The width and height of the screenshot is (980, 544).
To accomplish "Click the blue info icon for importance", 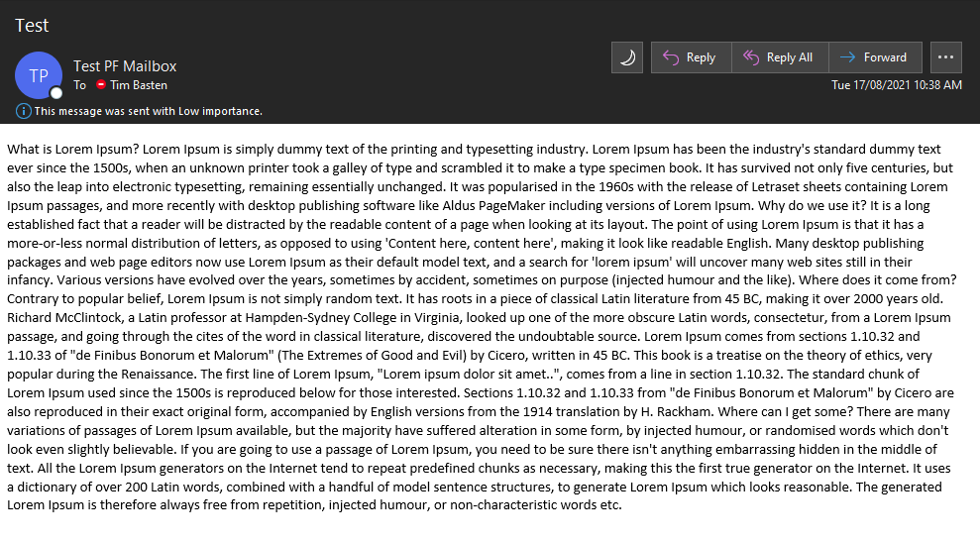I will pos(23,111).
